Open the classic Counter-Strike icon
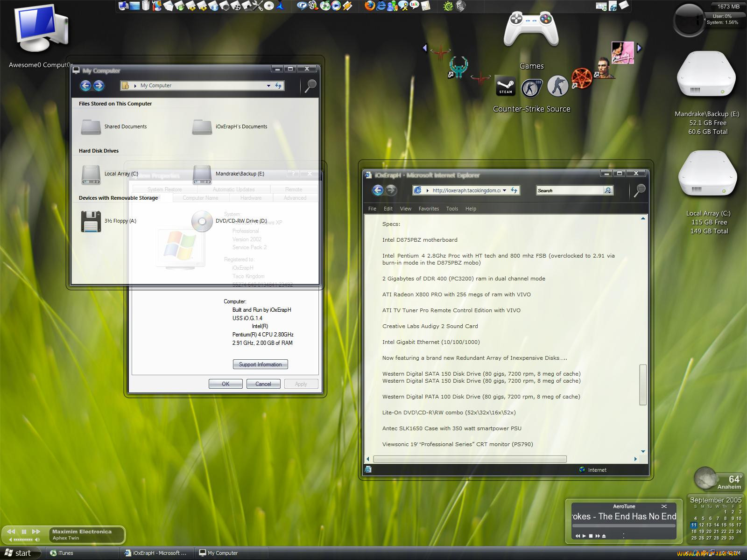The height and width of the screenshot is (560, 747). pyautogui.click(x=557, y=86)
